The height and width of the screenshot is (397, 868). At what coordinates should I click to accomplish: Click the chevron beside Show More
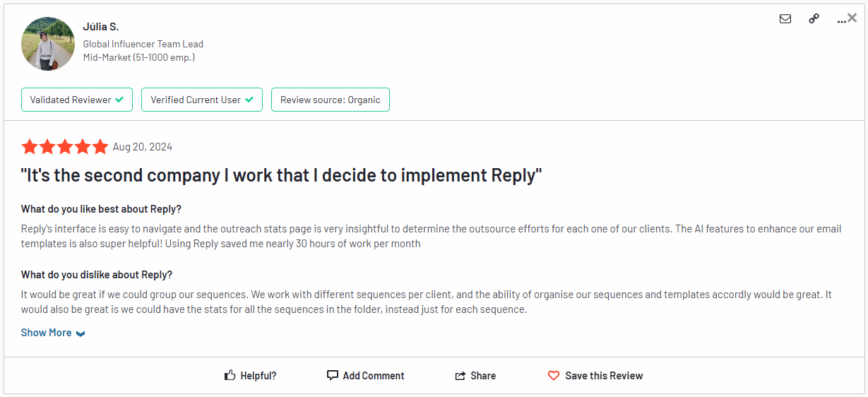click(81, 333)
